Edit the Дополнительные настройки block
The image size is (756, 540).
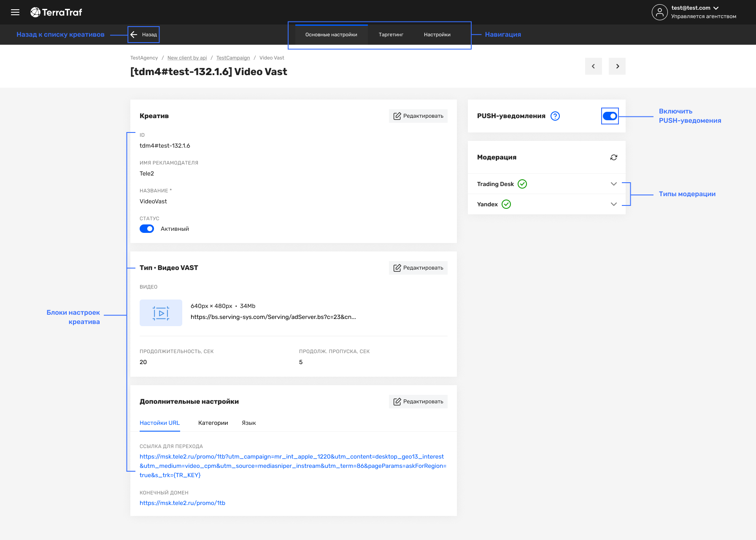pyautogui.click(x=418, y=402)
